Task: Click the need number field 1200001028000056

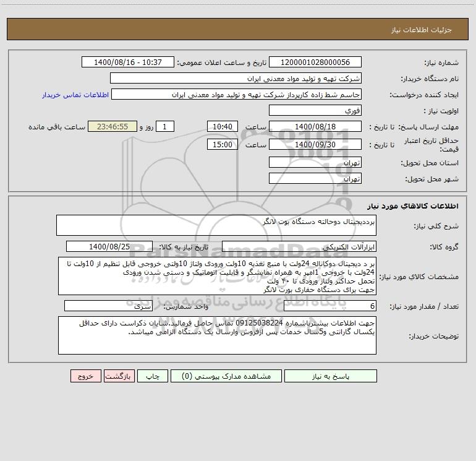Action: pyautogui.click(x=315, y=62)
